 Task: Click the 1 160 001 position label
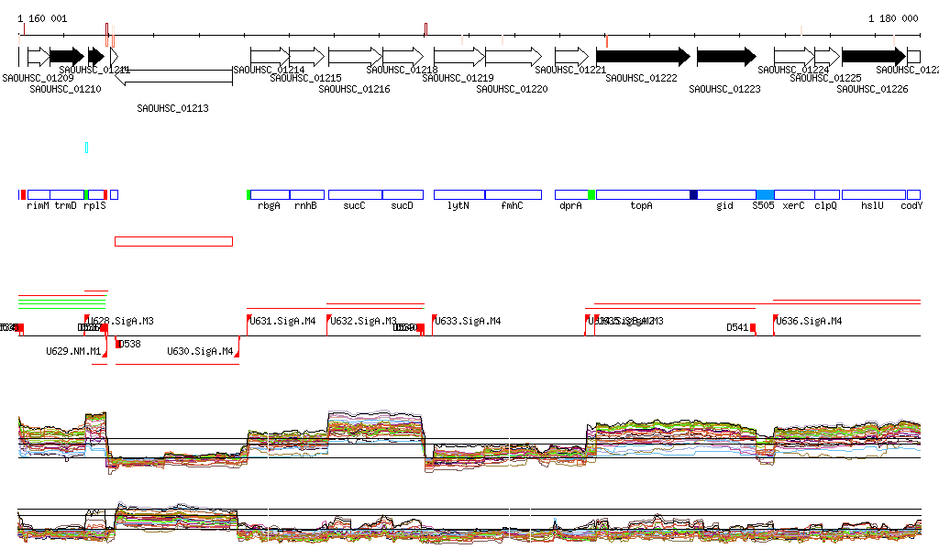(42, 18)
